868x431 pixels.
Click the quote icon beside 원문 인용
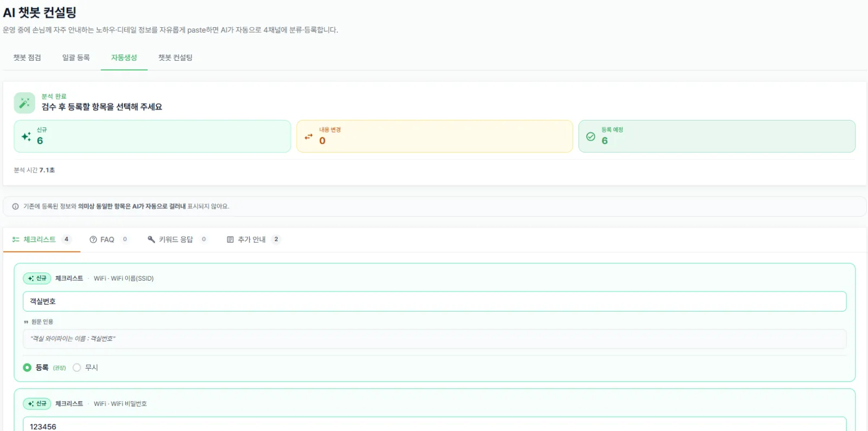click(x=26, y=322)
